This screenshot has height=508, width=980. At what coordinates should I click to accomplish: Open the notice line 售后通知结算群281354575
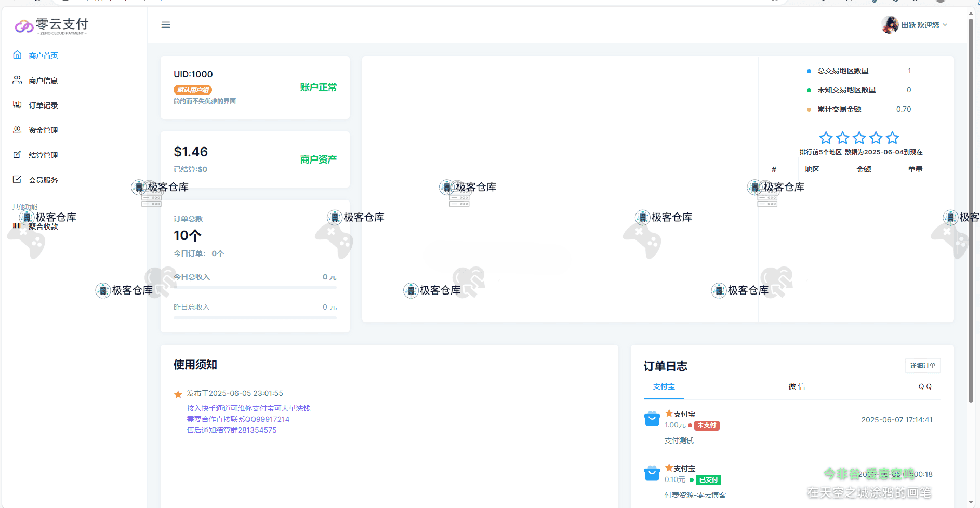click(232, 430)
